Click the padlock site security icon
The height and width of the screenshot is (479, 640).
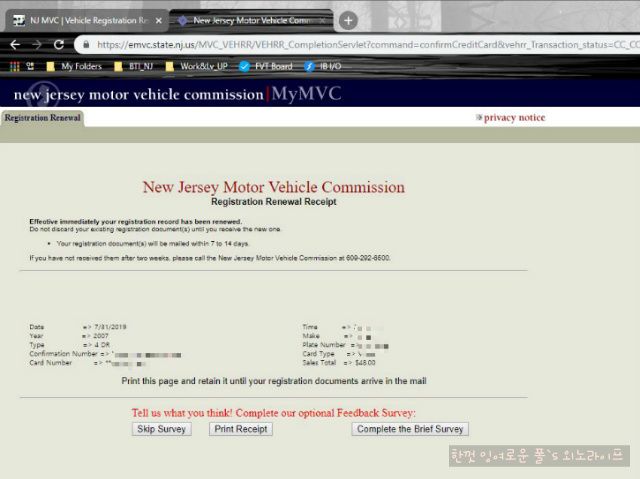86,44
